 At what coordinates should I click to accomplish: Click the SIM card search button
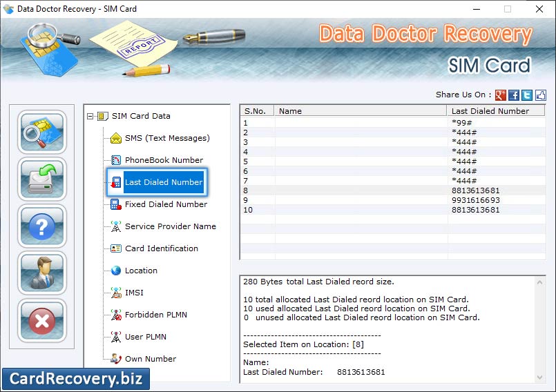click(42, 132)
